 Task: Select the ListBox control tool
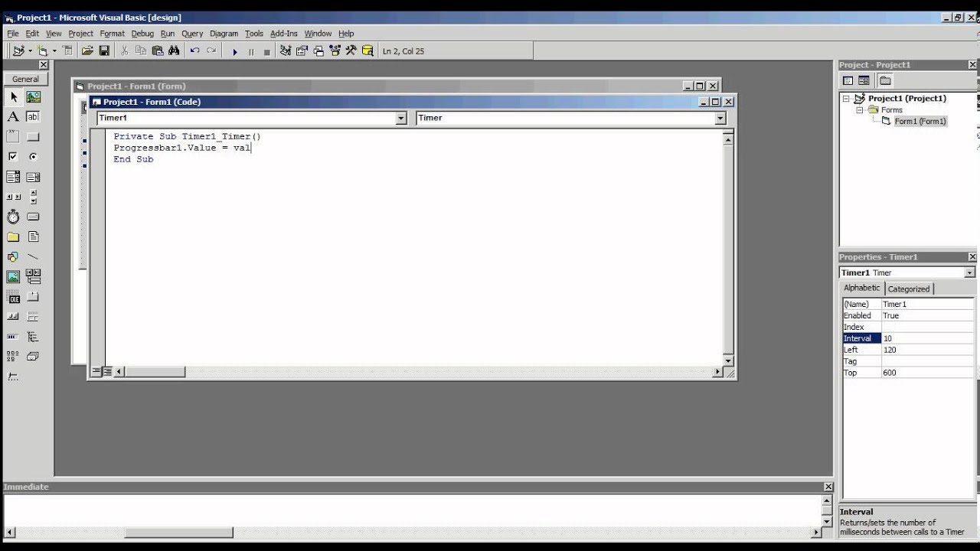(33, 177)
